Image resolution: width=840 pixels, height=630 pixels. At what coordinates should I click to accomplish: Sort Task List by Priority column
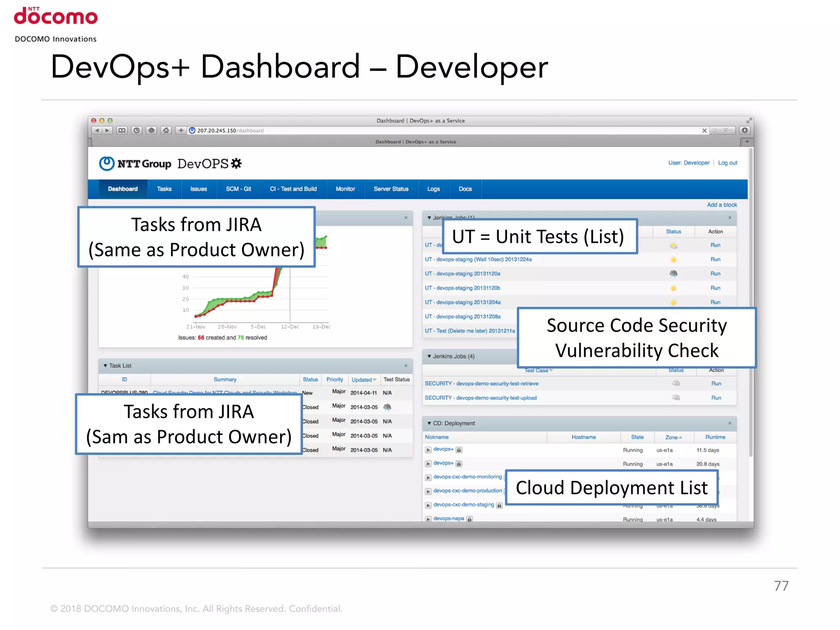(x=335, y=380)
